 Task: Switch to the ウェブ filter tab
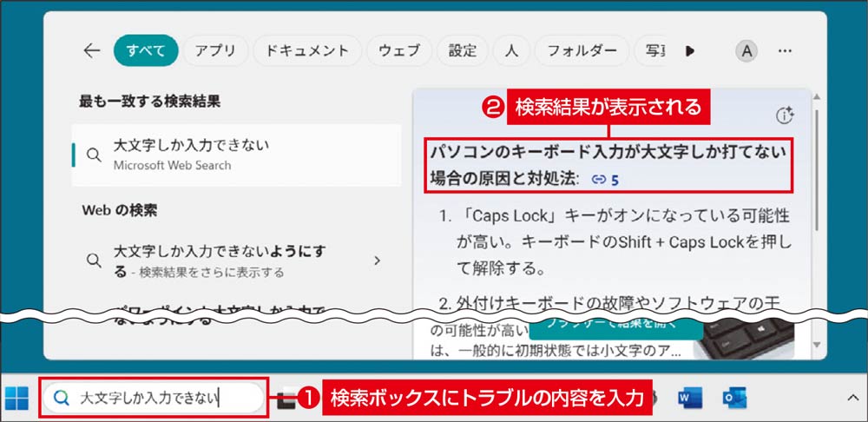pos(399,51)
